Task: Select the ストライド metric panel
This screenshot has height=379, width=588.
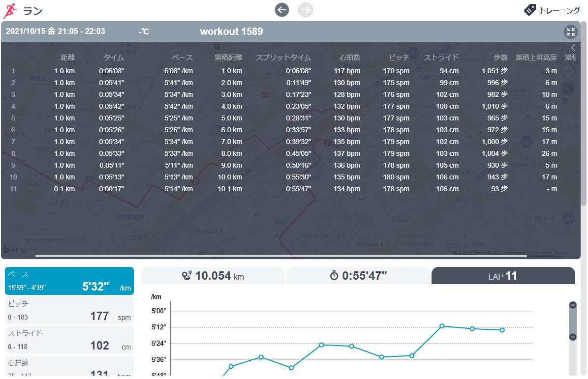Action: tap(69, 340)
